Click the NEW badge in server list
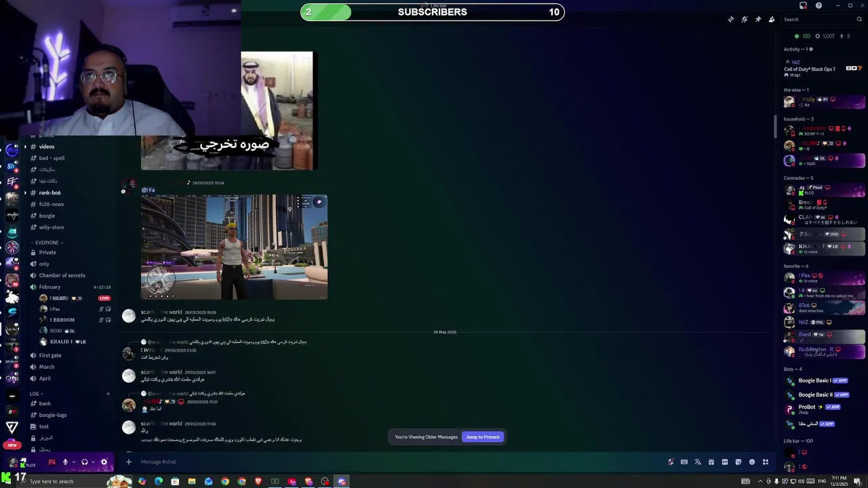The width and height of the screenshot is (868, 488). pos(12,445)
